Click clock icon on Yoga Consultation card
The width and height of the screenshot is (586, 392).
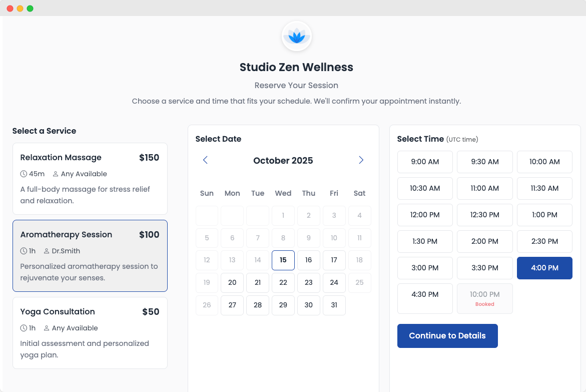(x=24, y=328)
